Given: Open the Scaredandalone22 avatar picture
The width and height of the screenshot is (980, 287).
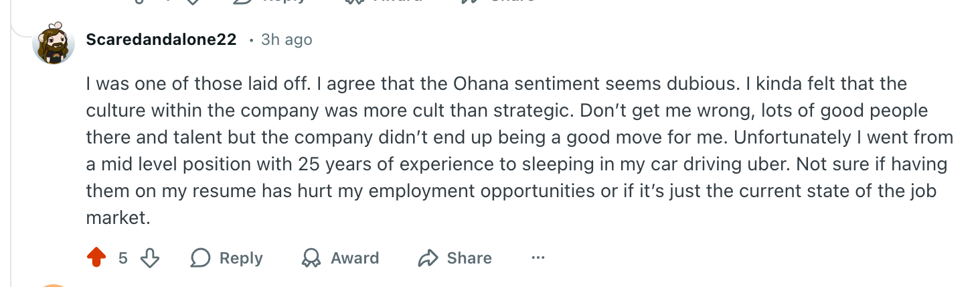Looking at the screenshot, I should point(54,43).
